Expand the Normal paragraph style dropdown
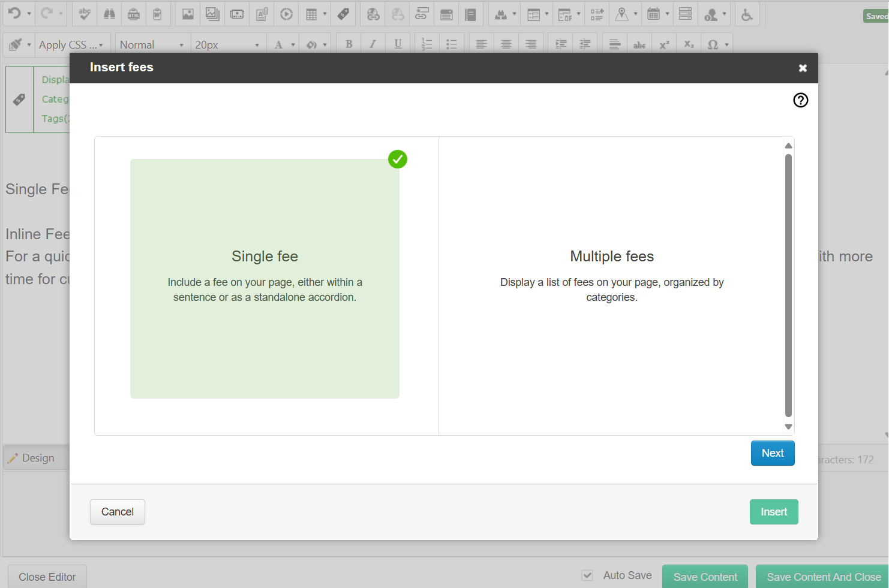This screenshot has height=588, width=889. tap(152, 45)
